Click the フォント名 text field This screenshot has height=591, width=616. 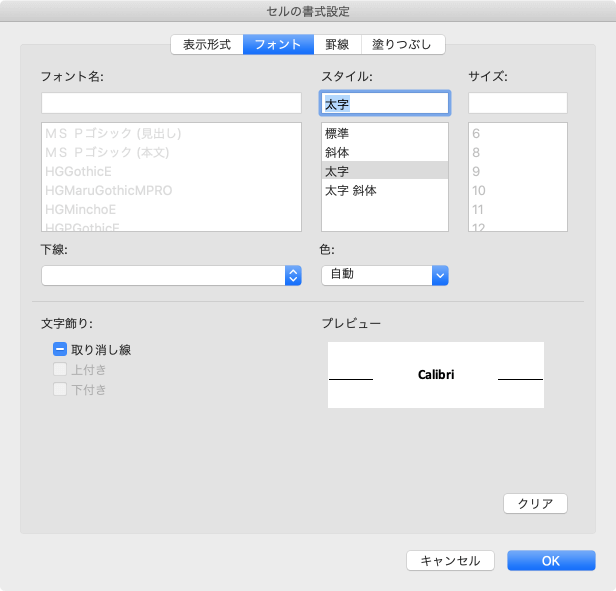171,103
